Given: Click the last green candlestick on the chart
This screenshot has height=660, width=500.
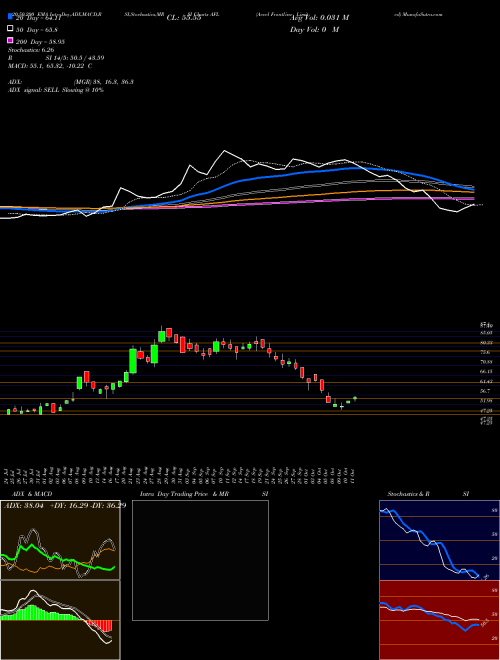Looking at the screenshot, I should pyautogui.click(x=355, y=398).
